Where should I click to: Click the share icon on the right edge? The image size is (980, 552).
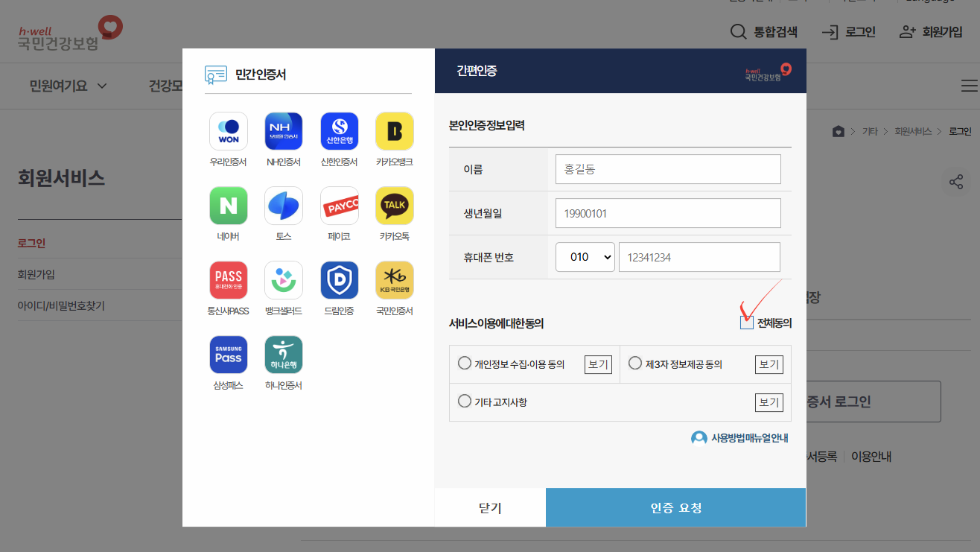tap(956, 181)
